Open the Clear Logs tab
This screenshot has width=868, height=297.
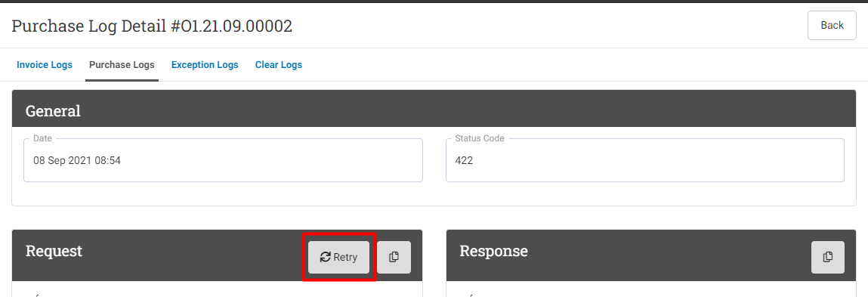tap(279, 65)
